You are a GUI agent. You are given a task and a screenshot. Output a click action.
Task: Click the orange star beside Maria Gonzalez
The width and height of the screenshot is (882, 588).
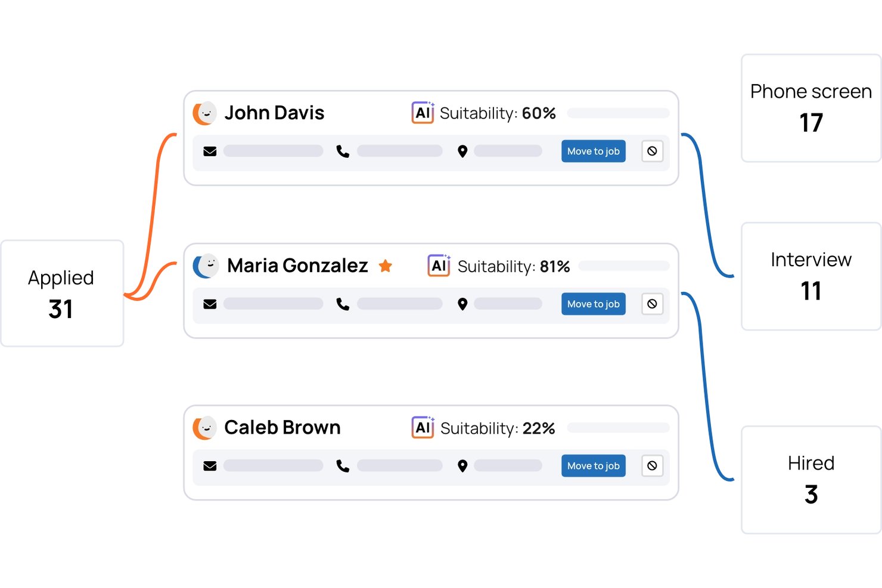coord(386,266)
